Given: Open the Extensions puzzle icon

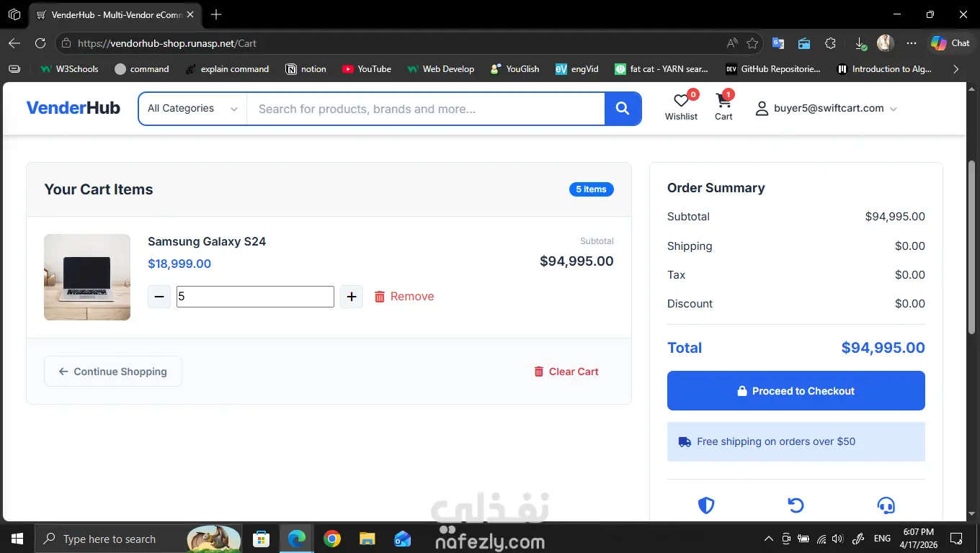Looking at the screenshot, I should tap(830, 43).
